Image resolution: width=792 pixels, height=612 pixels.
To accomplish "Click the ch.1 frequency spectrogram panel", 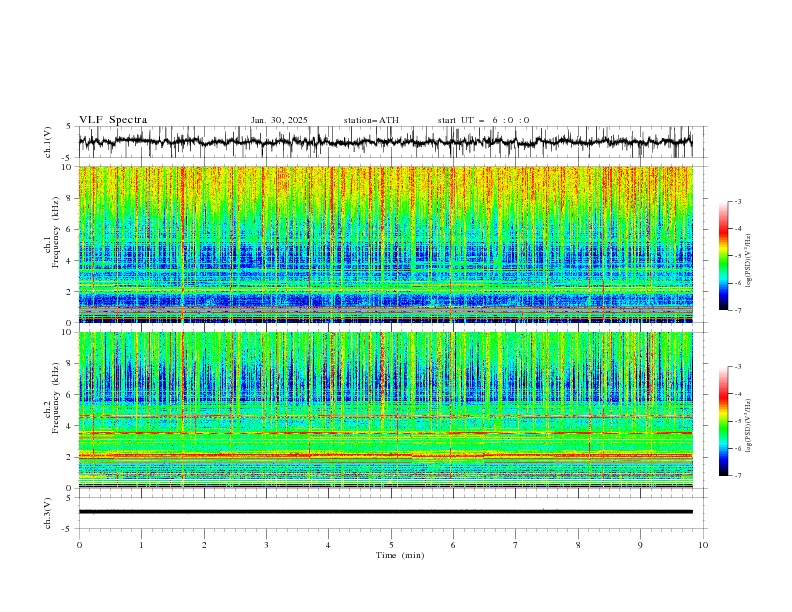I will tap(386, 244).
